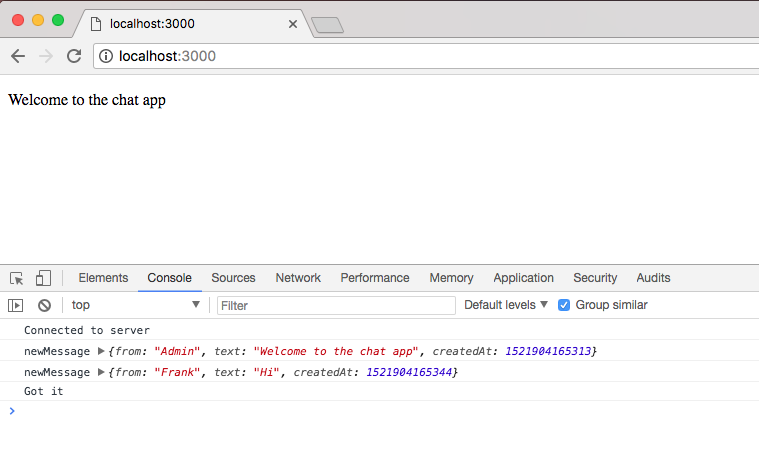759x461 pixels.
Task: Open the Application panel tab
Action: click(523, 278)
